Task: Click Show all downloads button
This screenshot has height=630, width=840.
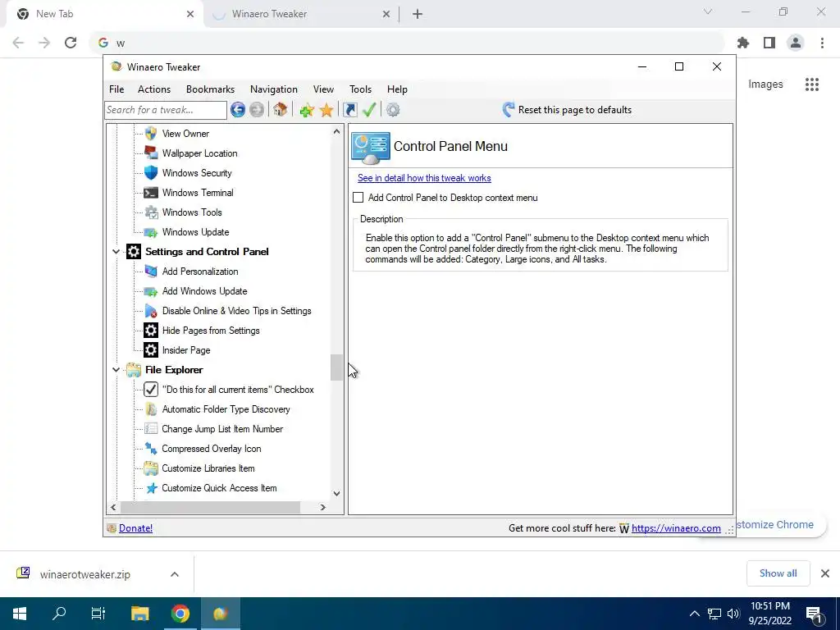Action: (x=778, y=573)
